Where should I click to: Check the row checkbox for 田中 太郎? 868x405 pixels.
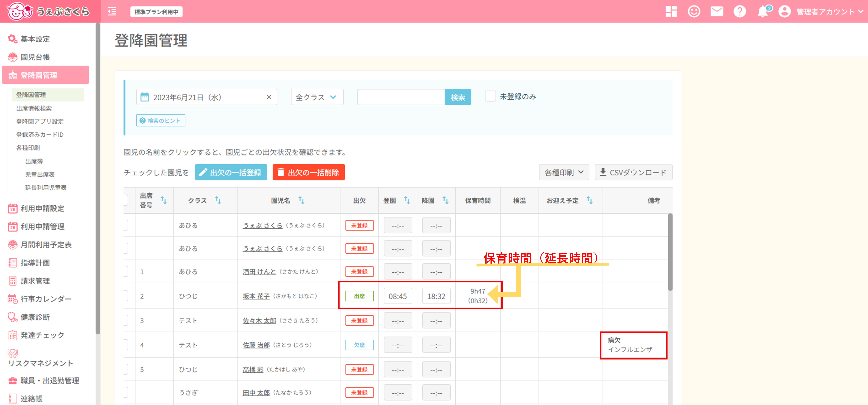pos(126,392)
